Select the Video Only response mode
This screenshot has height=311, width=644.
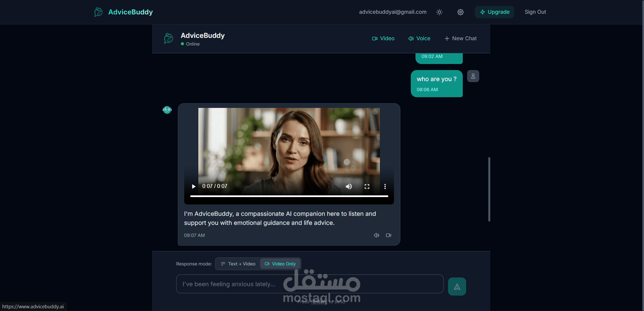tap(280, 264)
